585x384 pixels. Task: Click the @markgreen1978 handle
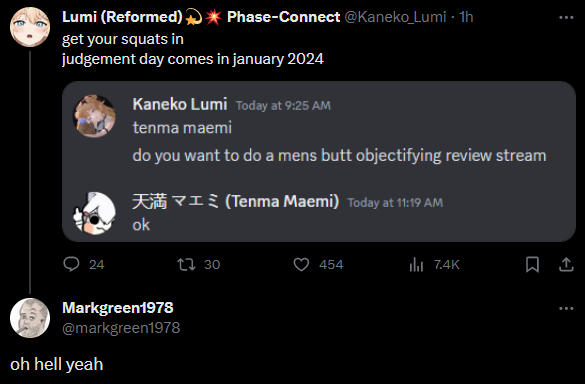pyautogui.click(x=121, y=328)
